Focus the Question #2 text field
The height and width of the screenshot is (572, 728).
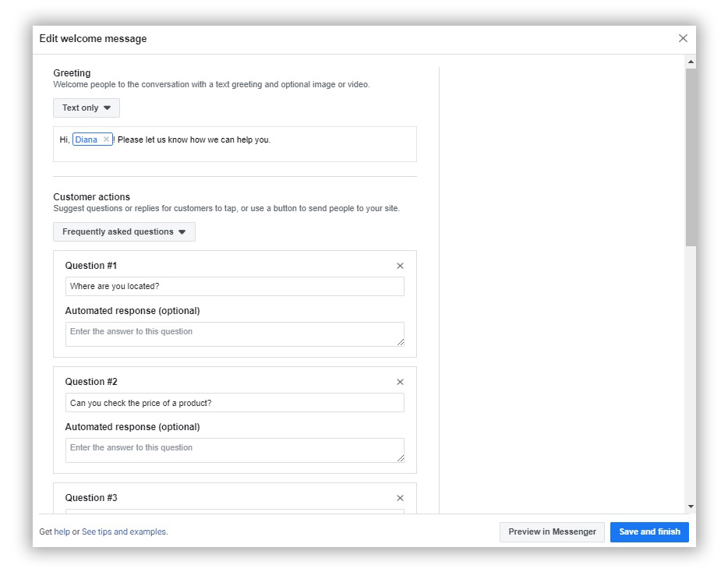point(235,403)
